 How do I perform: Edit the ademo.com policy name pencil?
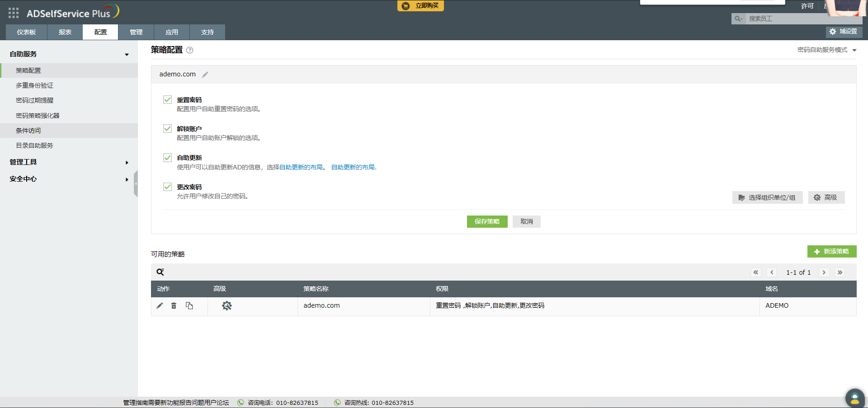(x=205, y=75)
